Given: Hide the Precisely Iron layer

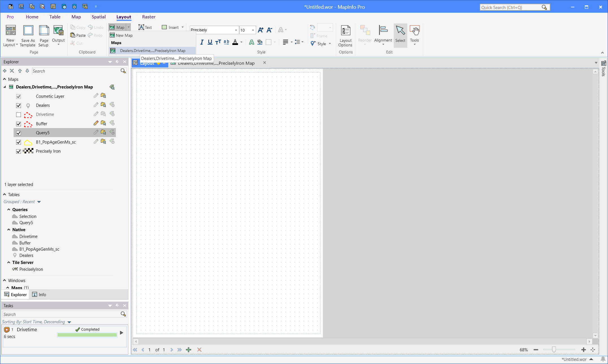Looking at the screenshot, I should coord(19,151).
